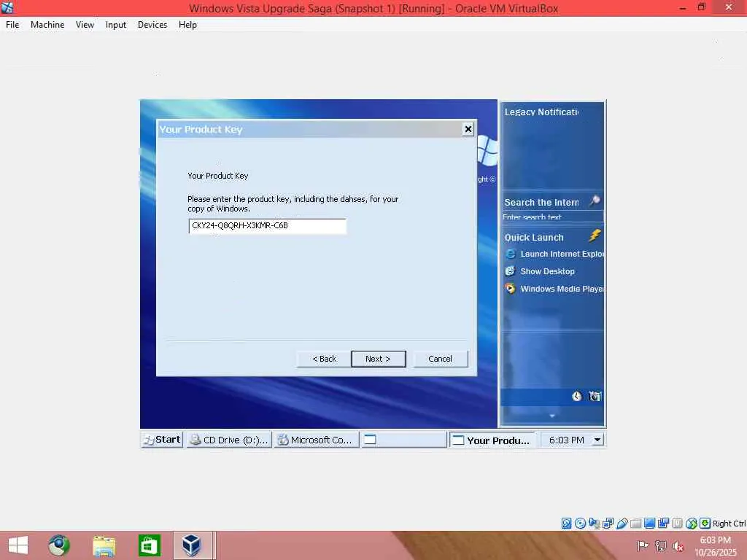The image size is (747, 560).
Task: Click the Search the Internet header
Action: pyautogui.click(x=541, y=203)
